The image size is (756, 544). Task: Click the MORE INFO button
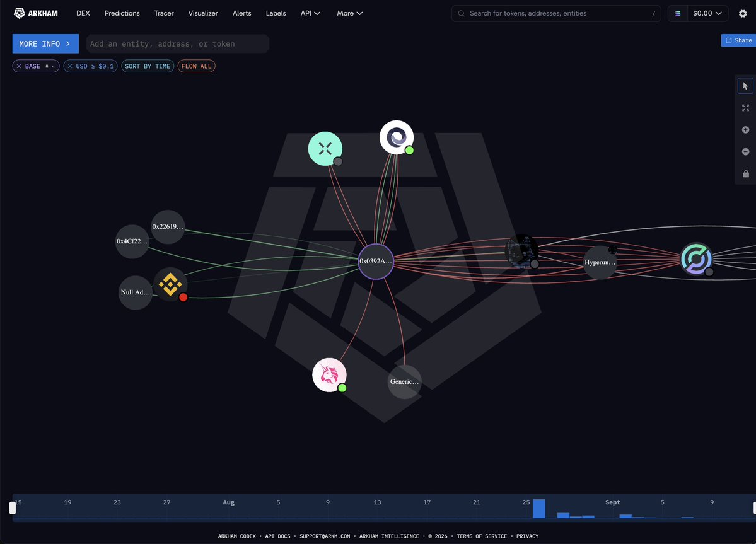coord(45,44)
